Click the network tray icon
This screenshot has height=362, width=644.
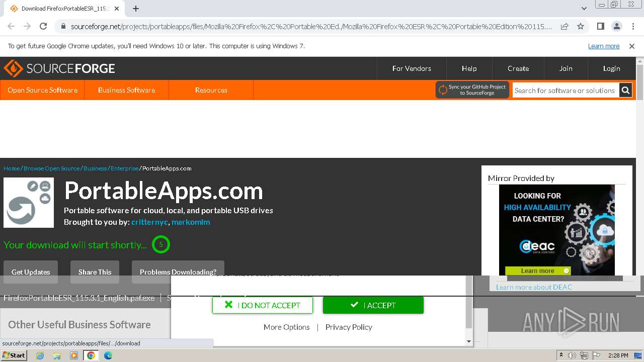click(584, 355)
